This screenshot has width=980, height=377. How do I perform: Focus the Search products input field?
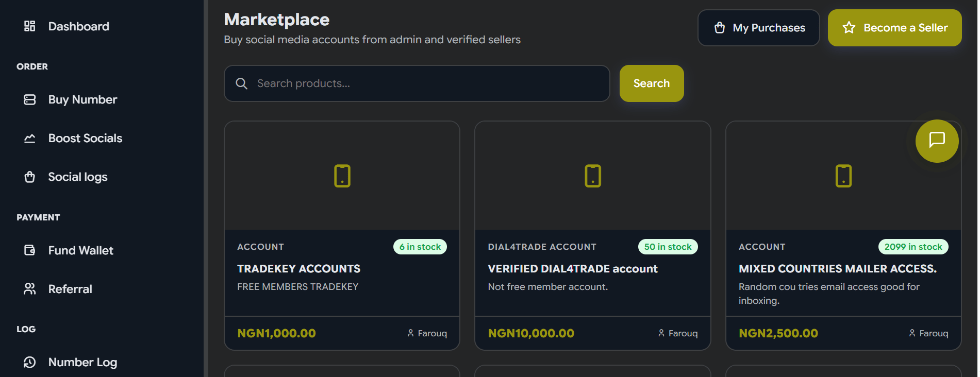417,83
